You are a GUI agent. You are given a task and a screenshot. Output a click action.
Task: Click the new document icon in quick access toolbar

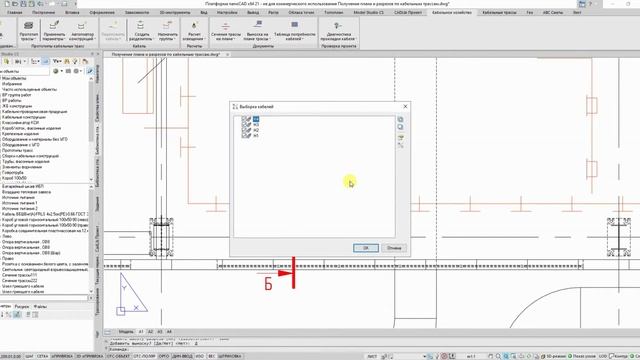[7, 4]
